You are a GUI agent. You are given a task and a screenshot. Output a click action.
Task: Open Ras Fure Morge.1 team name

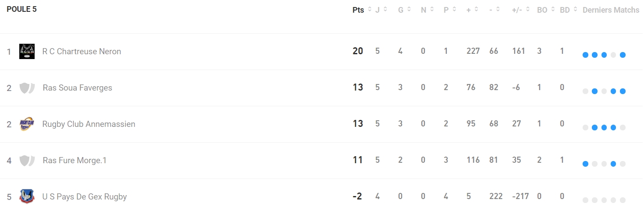(x=75, y=160)
